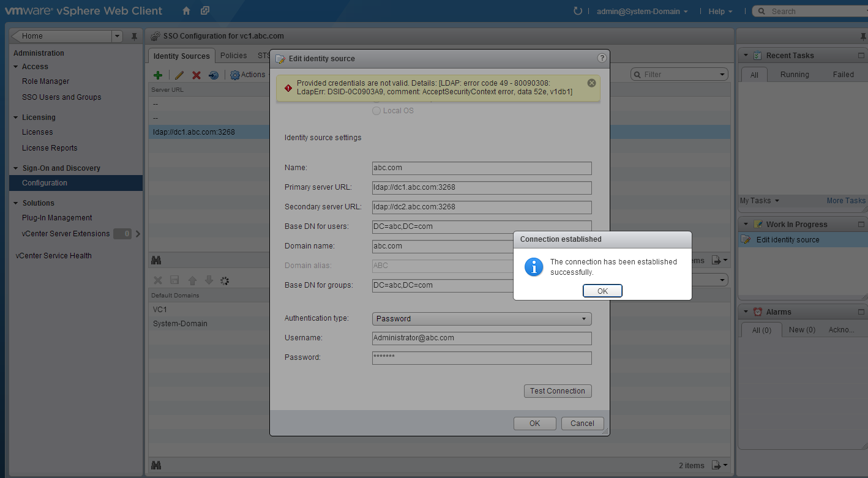Show Failed tasks in Recent Tasks
Screen dimensions: 868x478
pyautogui.click(x=844, y=74)
